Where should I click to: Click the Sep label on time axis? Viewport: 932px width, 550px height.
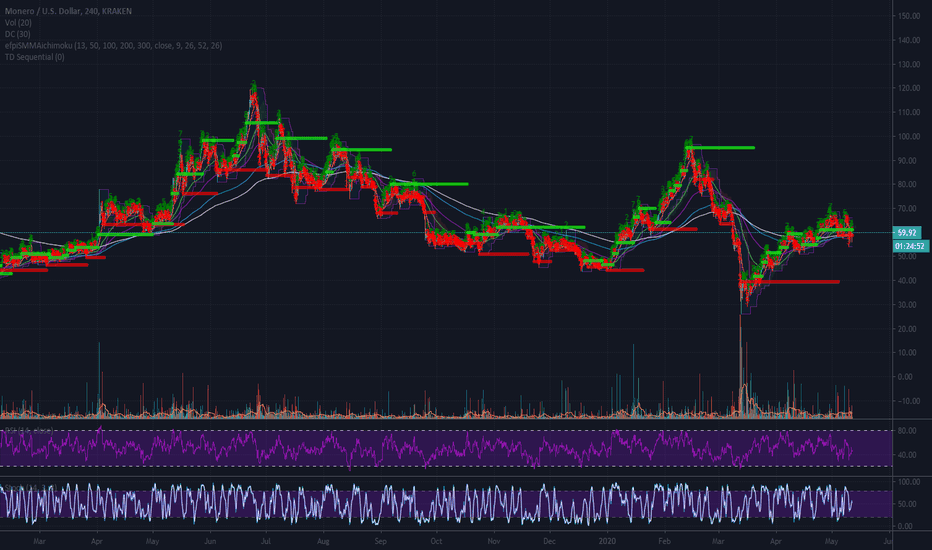click(380, 541)
